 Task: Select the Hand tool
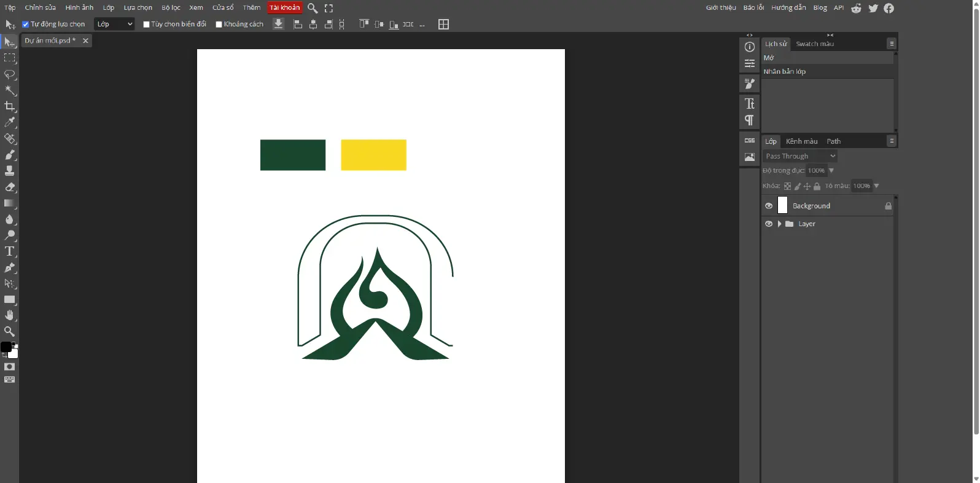9,315
